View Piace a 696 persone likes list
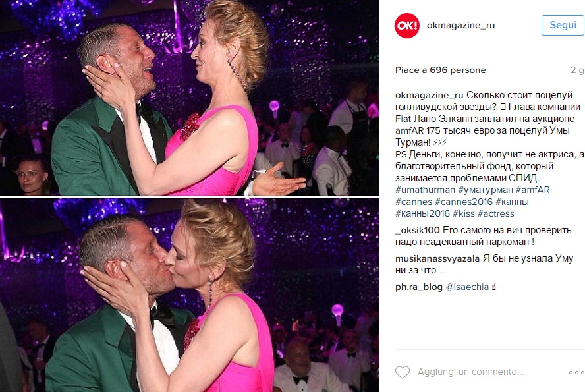 [x=441, y=70]
